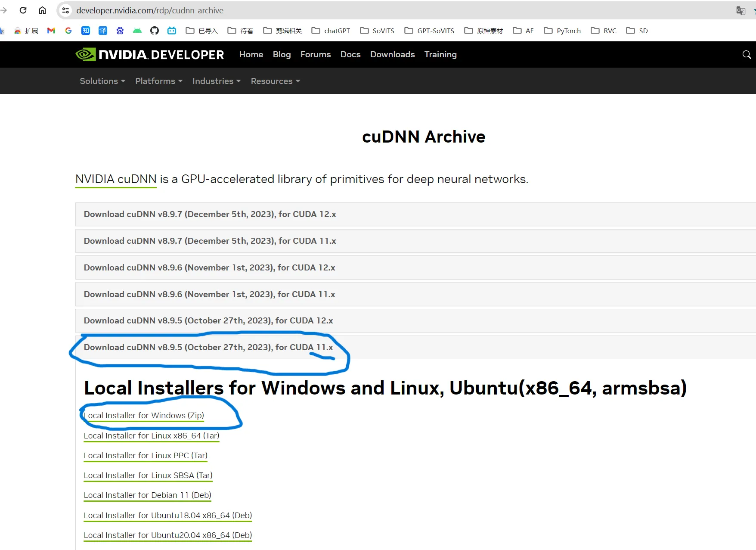Open Blog in the top navigation

click(x=282, y=55)
